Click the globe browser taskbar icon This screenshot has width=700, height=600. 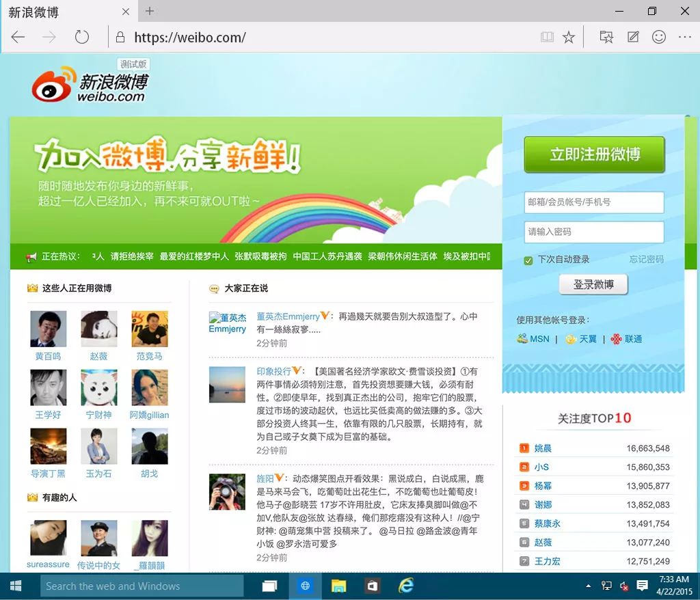coord(306,586)
